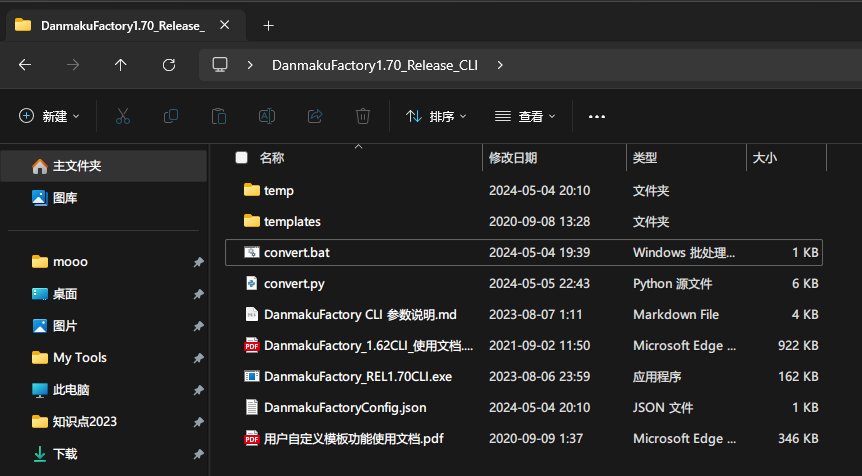Go forward with the right arrow
Image resolution: width=862 pixels, height=476 pixels.
point(73,65)
